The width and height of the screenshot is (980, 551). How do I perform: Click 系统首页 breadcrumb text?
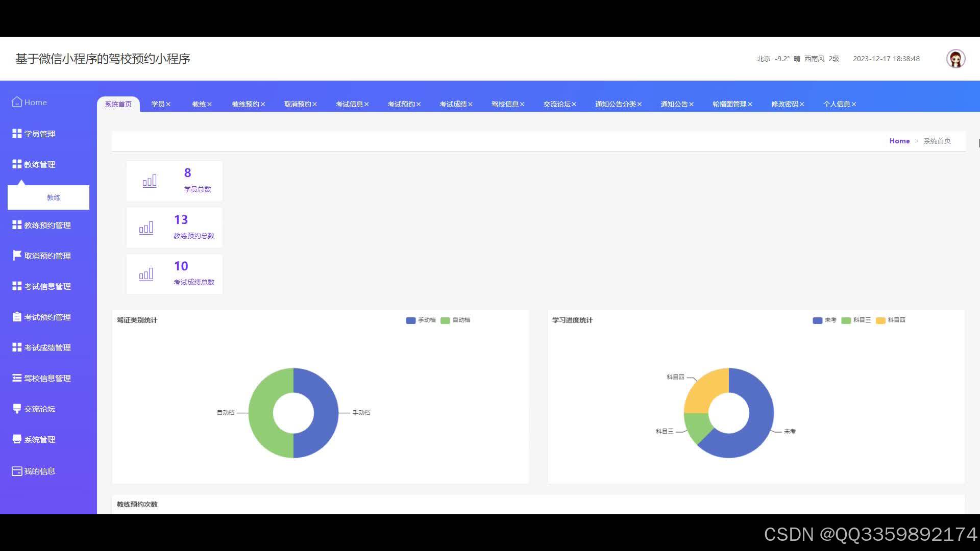(937, 141)
